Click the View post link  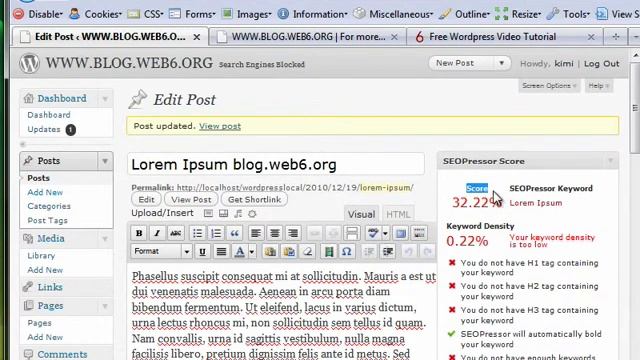click(220, 126)
